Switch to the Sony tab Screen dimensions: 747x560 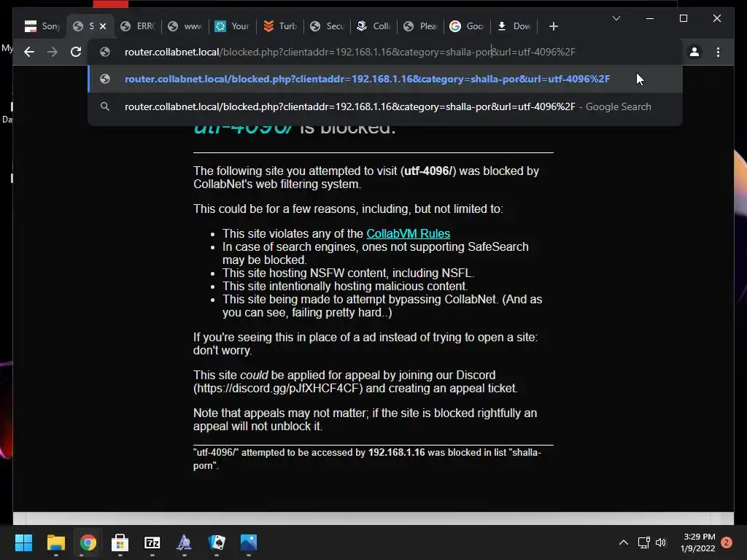(42, 26)
